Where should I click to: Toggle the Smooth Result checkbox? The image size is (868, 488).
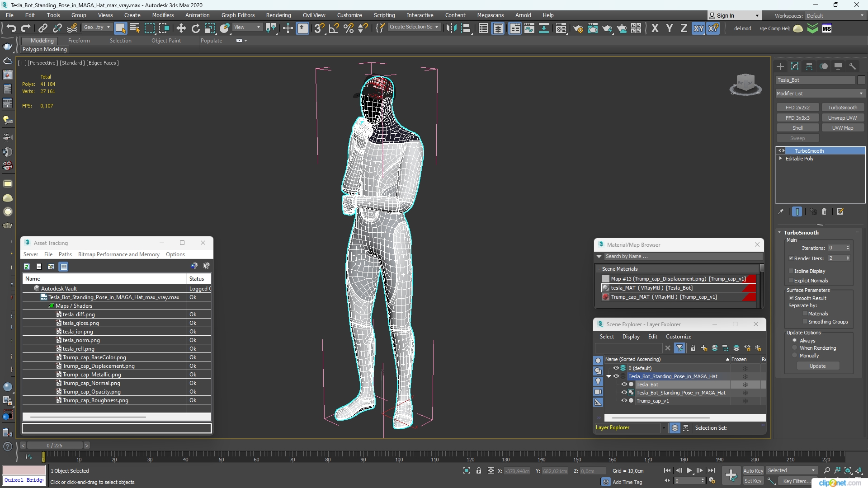pyautogui.click(x=792, y=298)
